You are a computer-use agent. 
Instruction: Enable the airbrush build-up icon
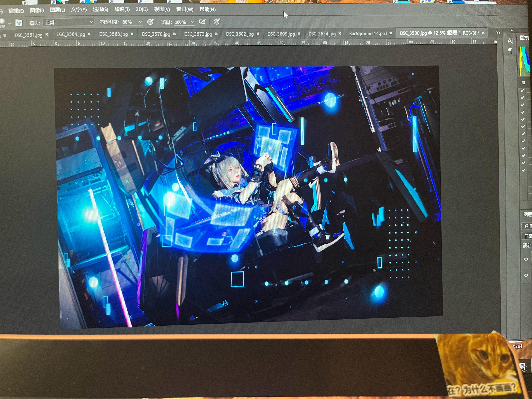tap(202, 22)
